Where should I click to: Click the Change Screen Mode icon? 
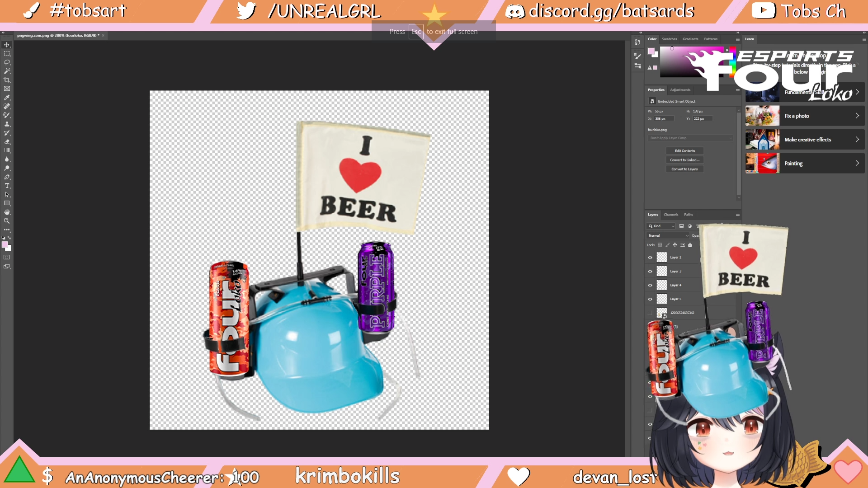click(x=7, y=267)
